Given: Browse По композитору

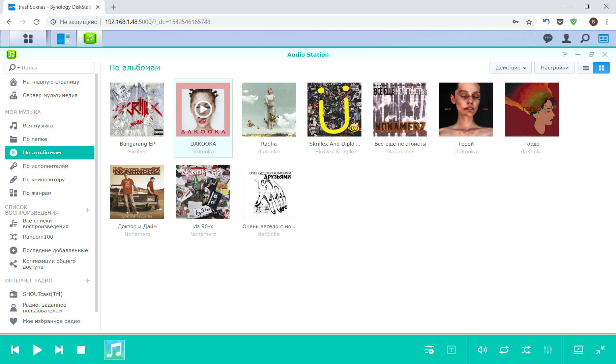Looking at the screenshot, I should [50, 180].
